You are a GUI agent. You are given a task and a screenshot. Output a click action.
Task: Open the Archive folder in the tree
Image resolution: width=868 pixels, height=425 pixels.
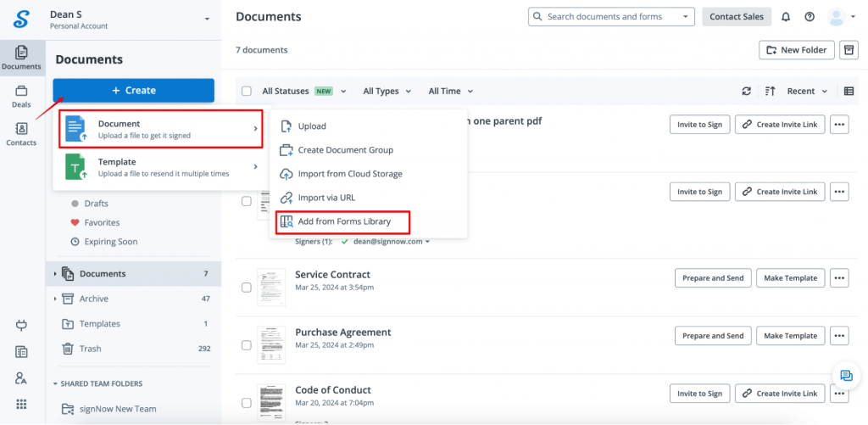(93, 299)
